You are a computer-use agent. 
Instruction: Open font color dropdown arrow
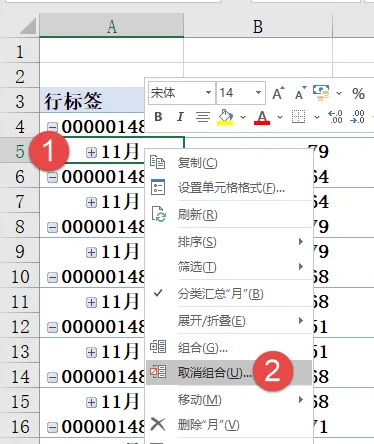280,117
